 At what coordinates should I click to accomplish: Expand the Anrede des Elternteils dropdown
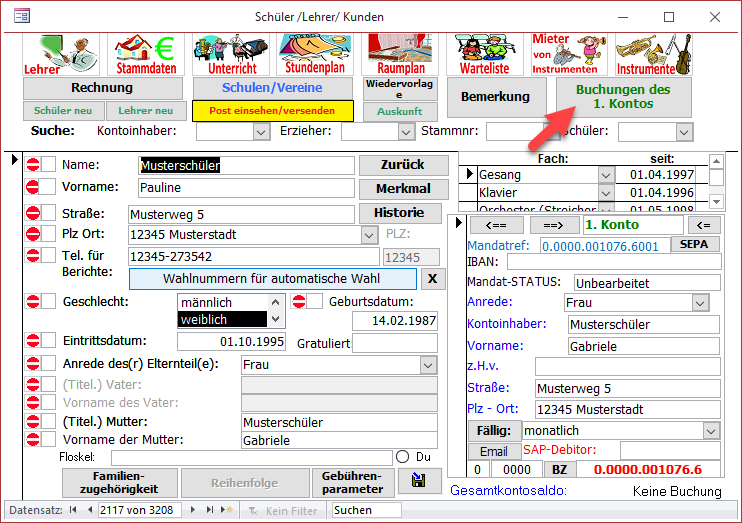pyautogui.click(x=427, y=365)
